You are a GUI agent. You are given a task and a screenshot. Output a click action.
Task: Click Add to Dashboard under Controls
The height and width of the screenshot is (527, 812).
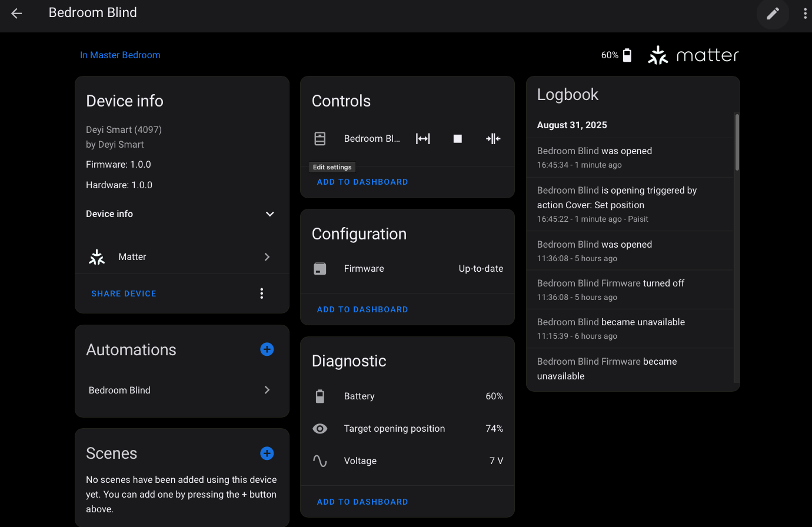tap(362, 182)
